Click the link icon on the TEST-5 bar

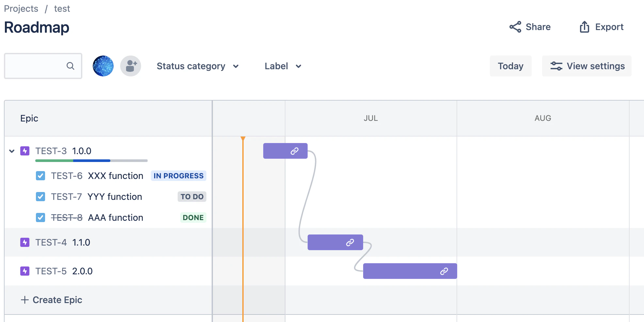[x=444, y=271]
